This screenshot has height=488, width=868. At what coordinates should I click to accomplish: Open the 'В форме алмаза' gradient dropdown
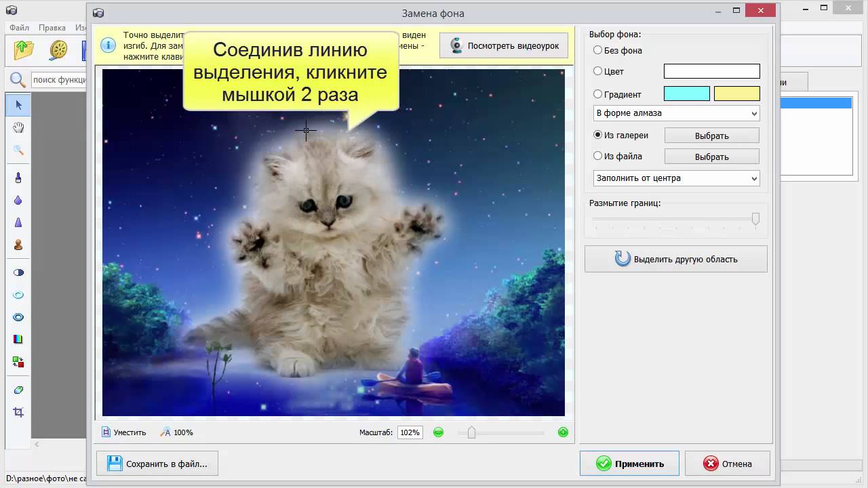pos(676,113)
